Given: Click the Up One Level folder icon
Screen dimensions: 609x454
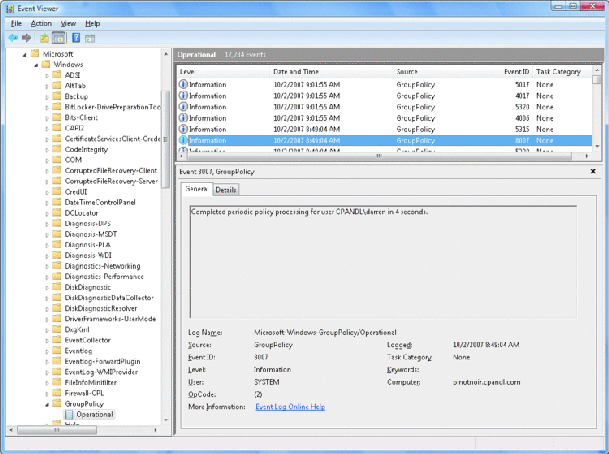Looking at the screenshot, I should pyautogui.click(x=44, y=38).
